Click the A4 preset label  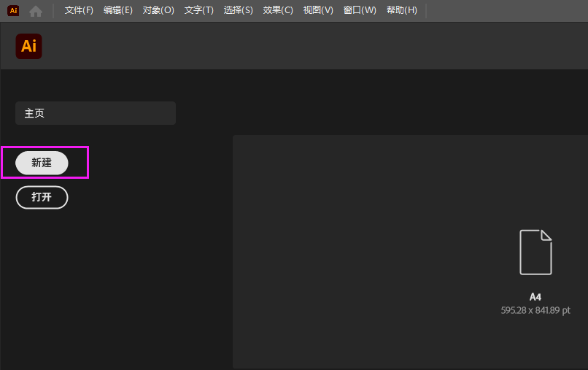pyautogui.click(x=535, y=297)
